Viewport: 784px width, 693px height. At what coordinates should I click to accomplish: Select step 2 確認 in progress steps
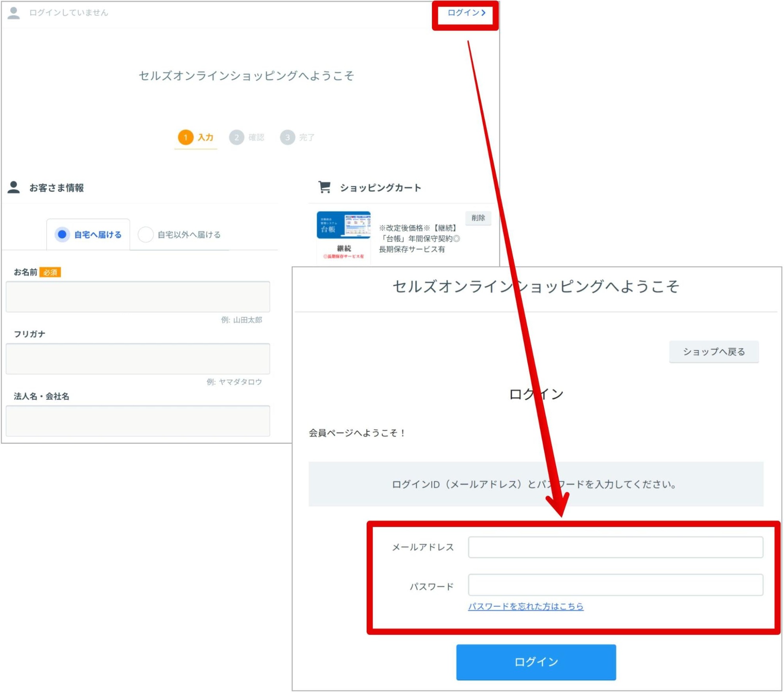pyautogui.click(x=247, y=137)
